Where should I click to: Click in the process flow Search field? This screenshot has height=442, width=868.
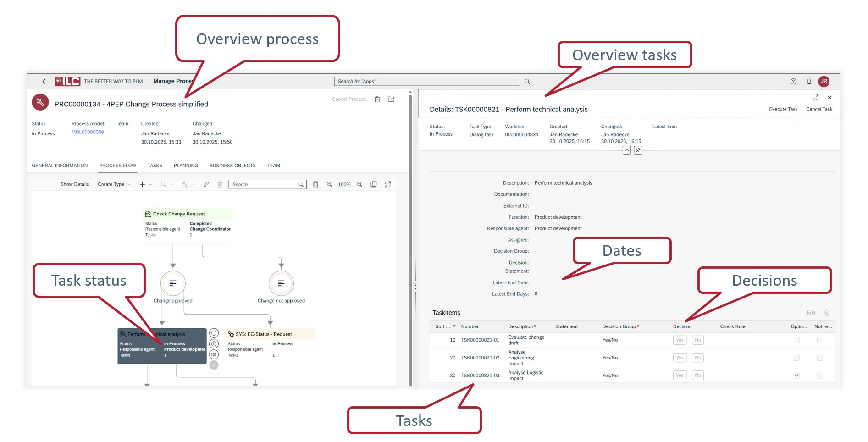click(x=267, y=184)
